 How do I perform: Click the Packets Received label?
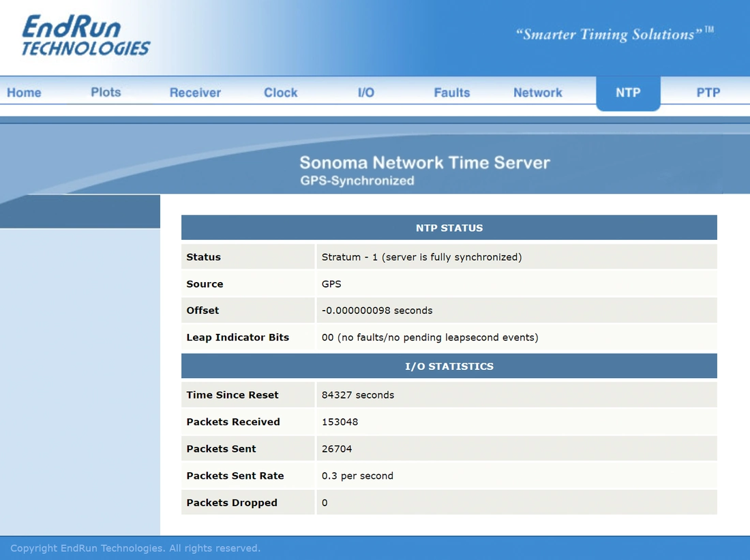point(233,422)
